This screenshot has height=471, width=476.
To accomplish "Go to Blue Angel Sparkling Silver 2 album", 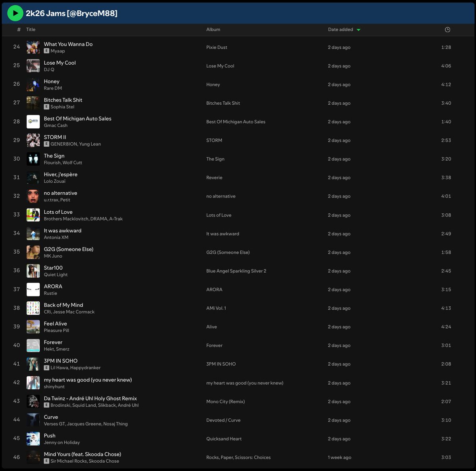I will click(236, 271).
